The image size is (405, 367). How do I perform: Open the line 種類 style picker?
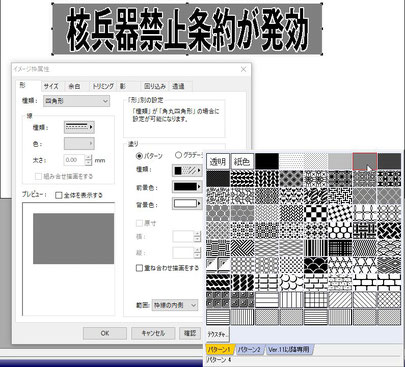[79, 127]
